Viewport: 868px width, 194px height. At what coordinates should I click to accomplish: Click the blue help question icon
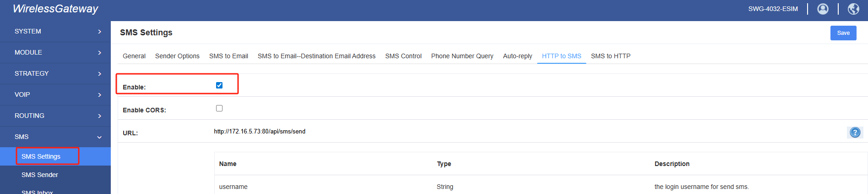(855, 133)
